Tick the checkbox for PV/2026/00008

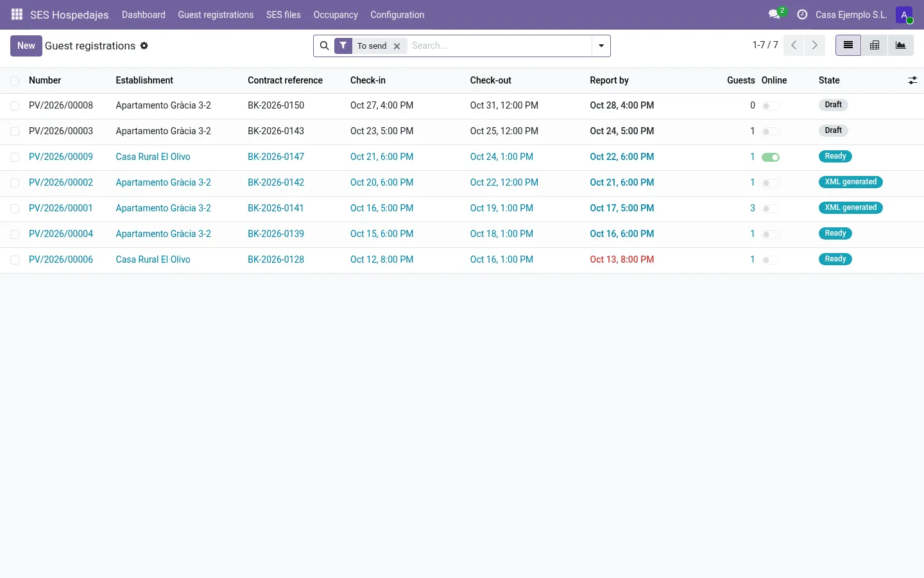15,106
